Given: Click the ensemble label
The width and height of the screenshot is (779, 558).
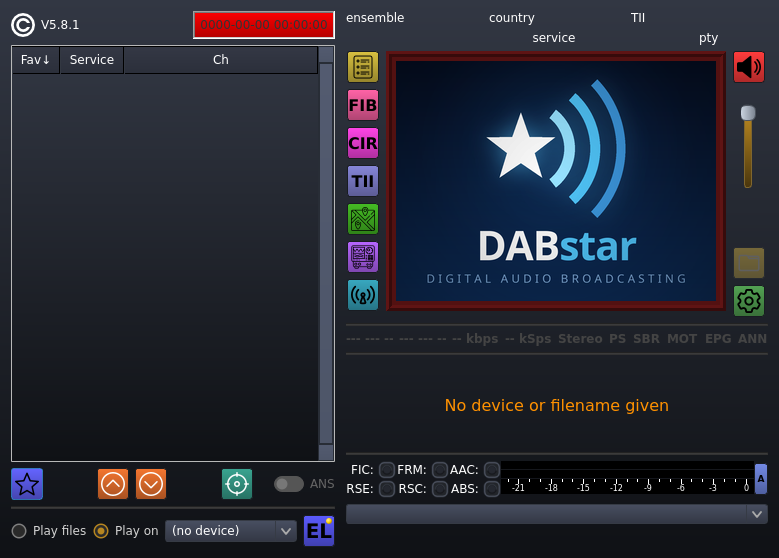Looking at the screenshot, I should [x=375, y=18].
